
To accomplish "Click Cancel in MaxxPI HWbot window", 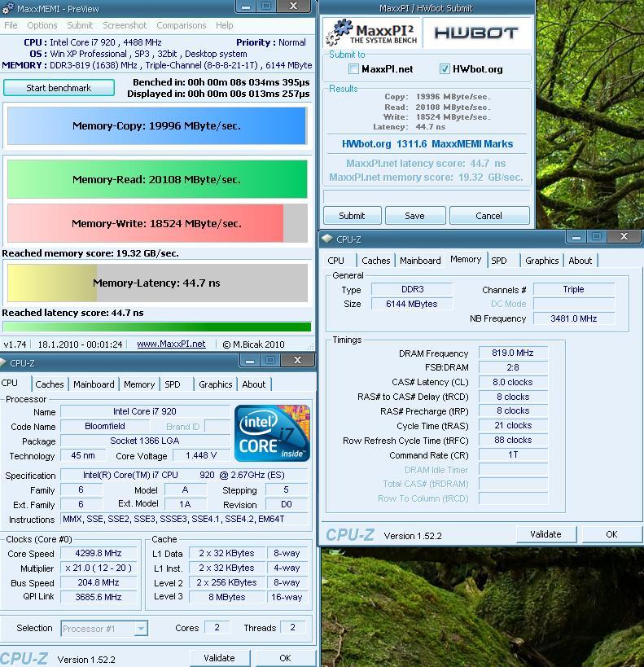I will point(488,216).
